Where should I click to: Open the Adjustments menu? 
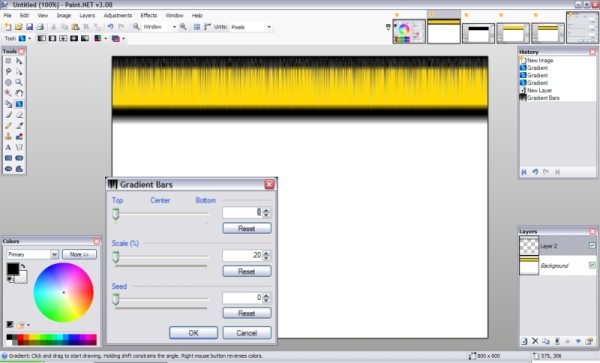pyautogui.click(x=118, y=15)
